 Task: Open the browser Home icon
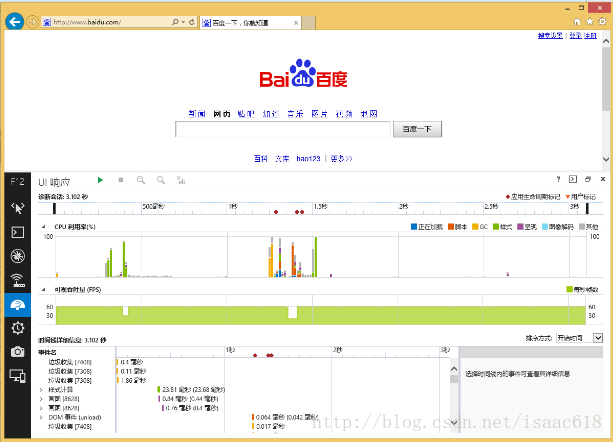[x=577, y=22]
